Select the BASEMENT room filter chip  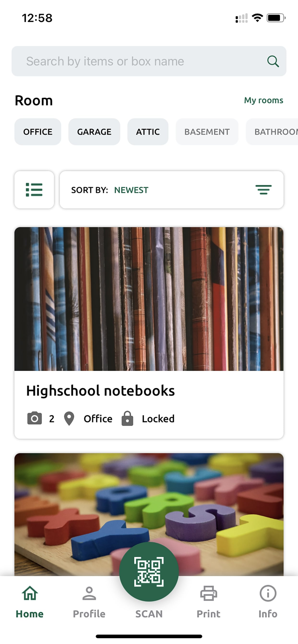click(207, 132)
